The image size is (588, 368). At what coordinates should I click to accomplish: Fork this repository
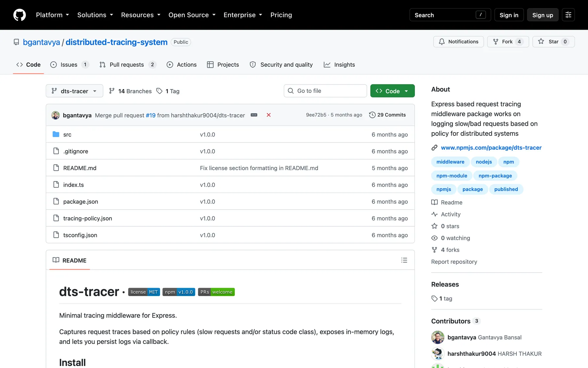click(508, 42)
